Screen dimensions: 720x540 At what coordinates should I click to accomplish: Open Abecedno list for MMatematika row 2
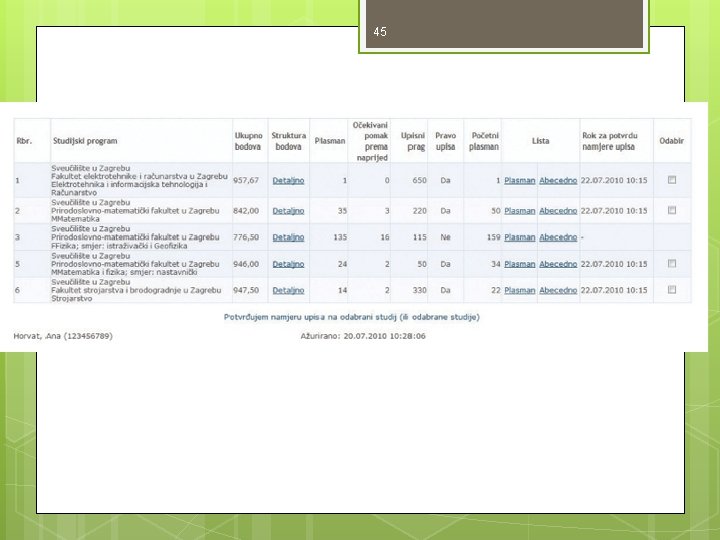coord(558,211)
